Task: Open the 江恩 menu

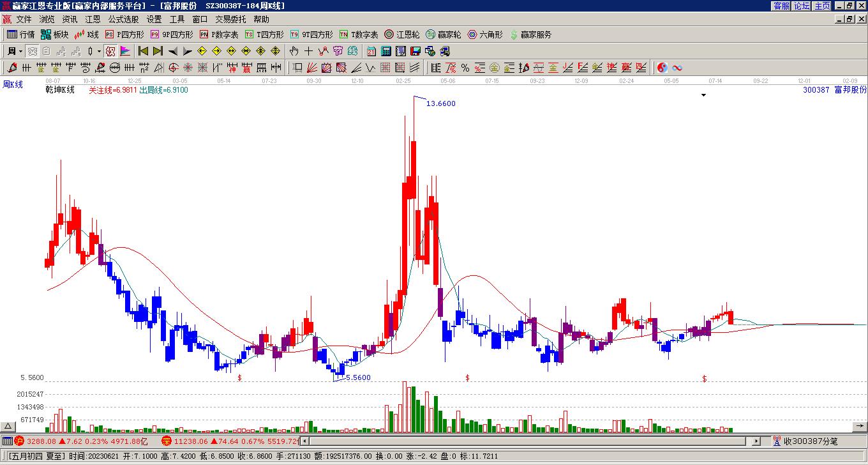Action: 93,19
